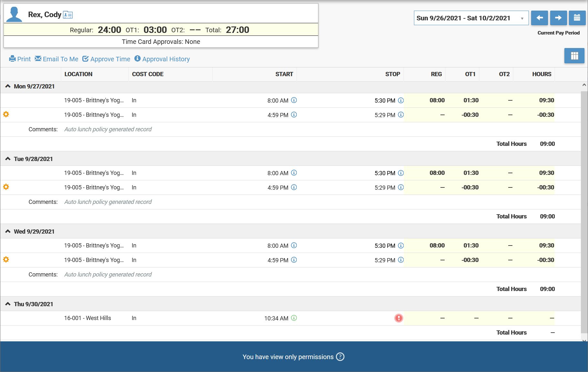The image size is (588, 372).
Task: Open the calendar date picker
Action: 577,18
